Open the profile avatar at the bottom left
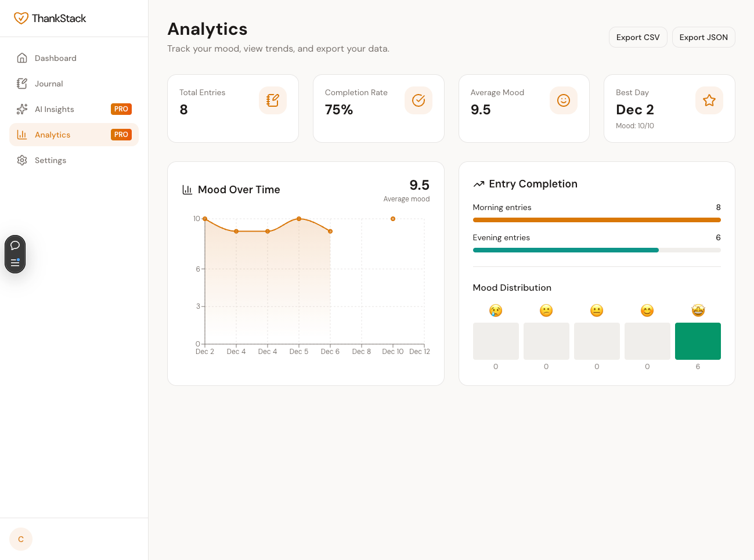Image resolution: width=754 pixels, height=560 pixels. coord(20,539)
